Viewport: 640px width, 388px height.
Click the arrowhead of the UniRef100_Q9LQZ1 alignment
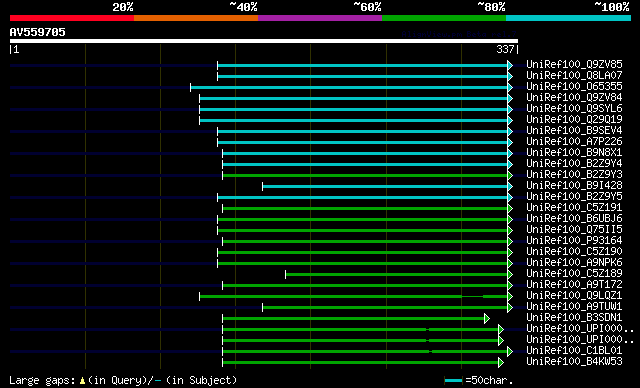tap(510, 297)
